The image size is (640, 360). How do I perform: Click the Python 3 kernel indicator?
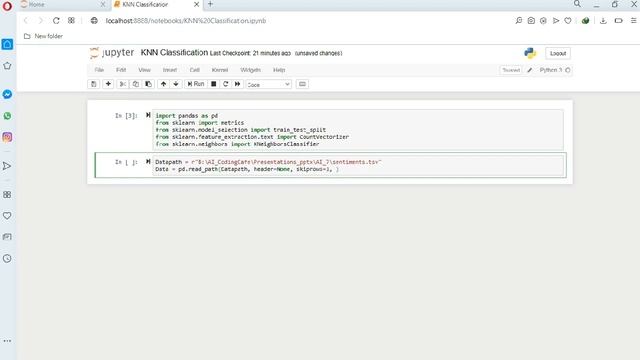pyautogui.click(x=554, y=70)
